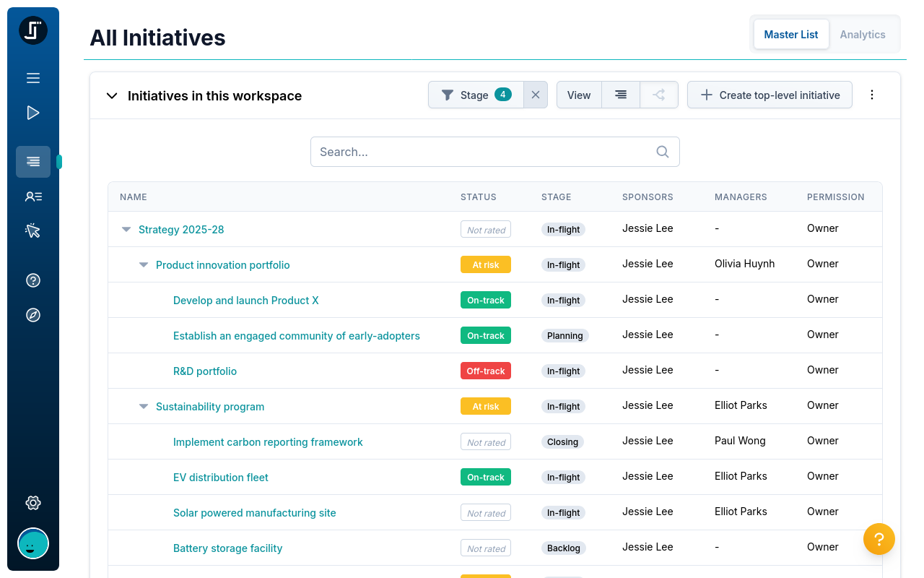Collapse the Product innovation portfolio tree

(x=143, y=264)
